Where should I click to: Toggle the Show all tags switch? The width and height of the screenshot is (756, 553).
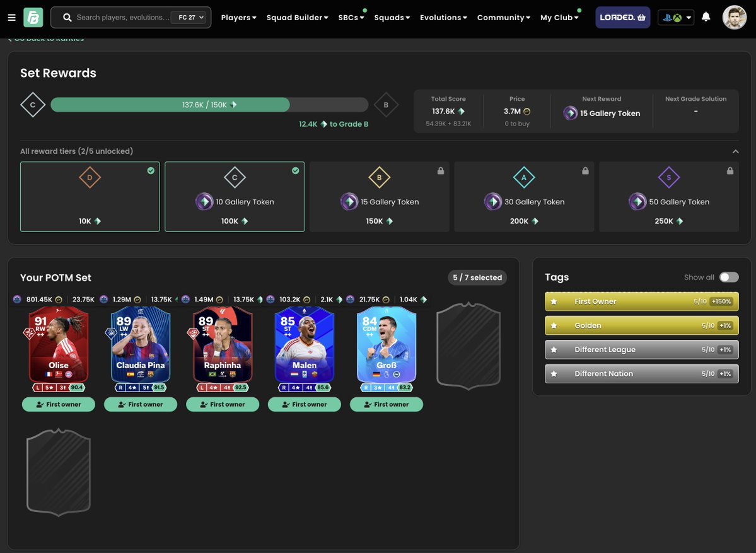click(728, 277)
